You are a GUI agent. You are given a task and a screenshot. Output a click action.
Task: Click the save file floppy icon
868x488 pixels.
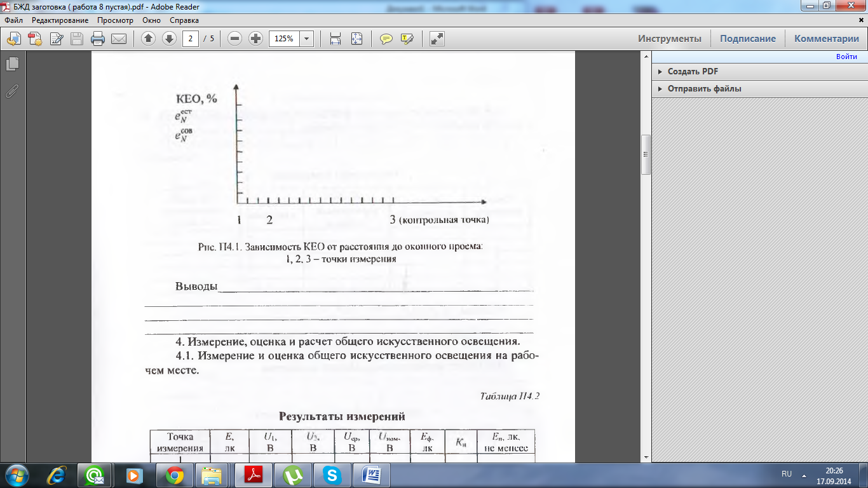tap(77, 39)
